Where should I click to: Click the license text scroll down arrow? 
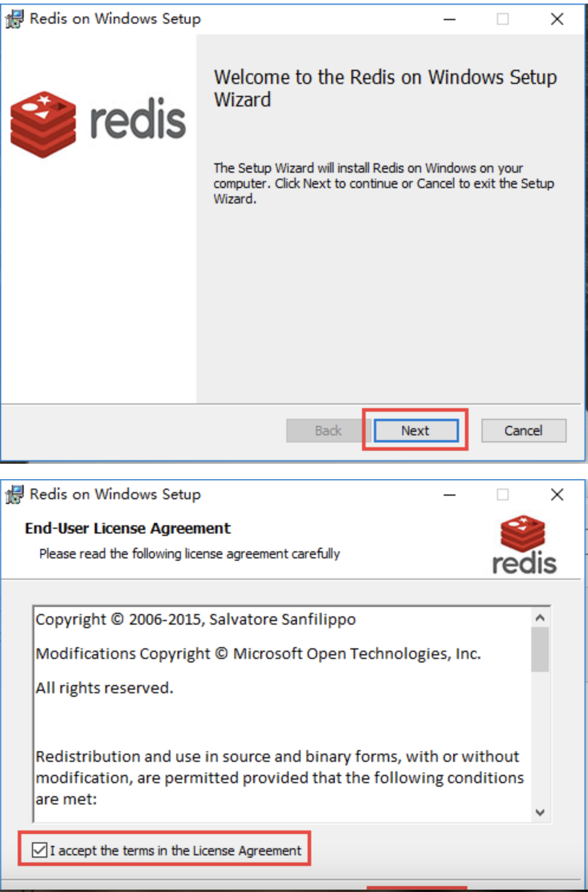[539, 812]
